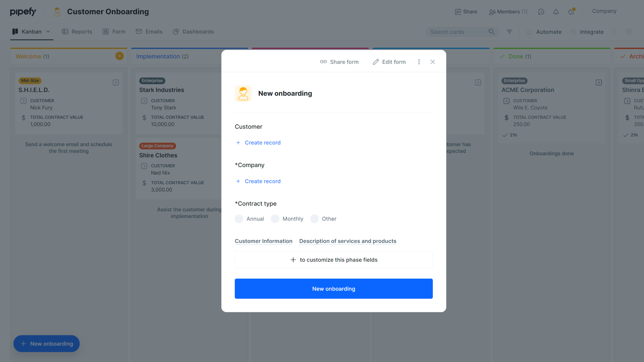Image resolution: width=644 pixels, height=362 pixels.
Task: Choose the Monthly contract option
Action: 275,219
